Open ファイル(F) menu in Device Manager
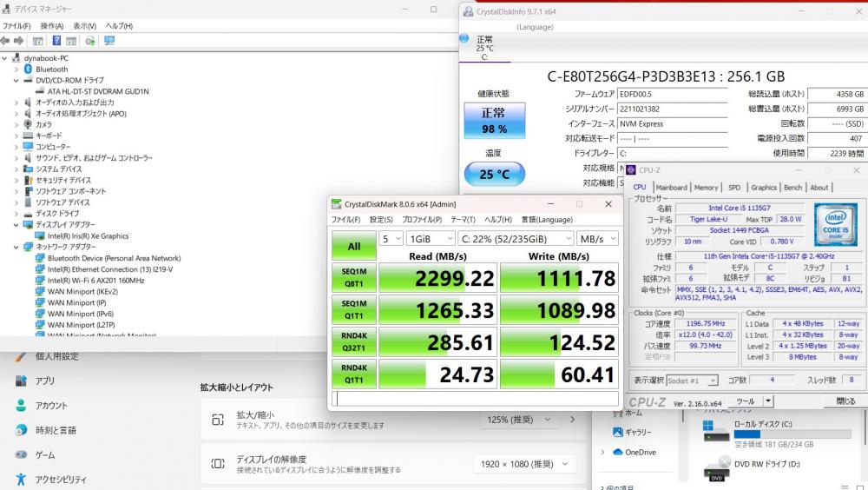Viewport: 868px width, 490px height. click(16, 25)
